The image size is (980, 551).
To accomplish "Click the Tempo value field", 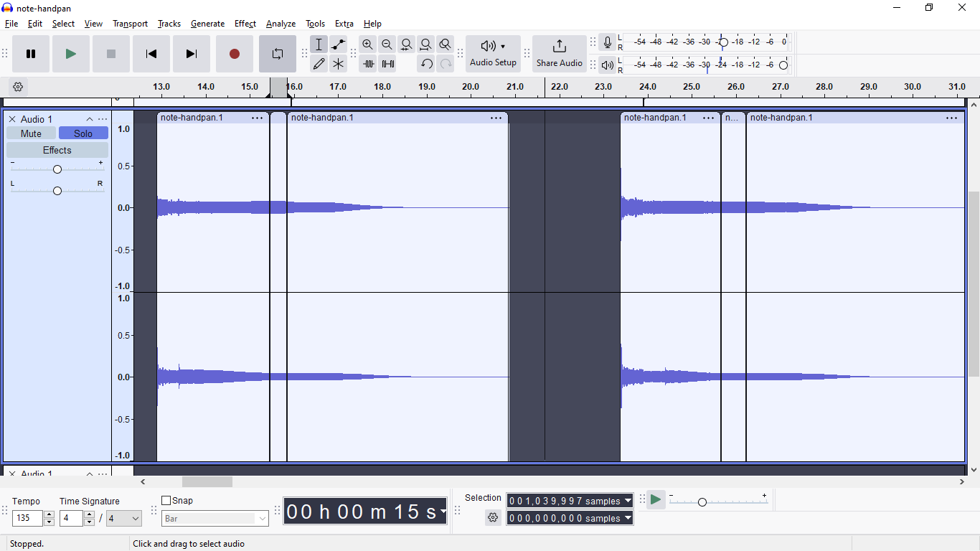I will tap(27, 518).
